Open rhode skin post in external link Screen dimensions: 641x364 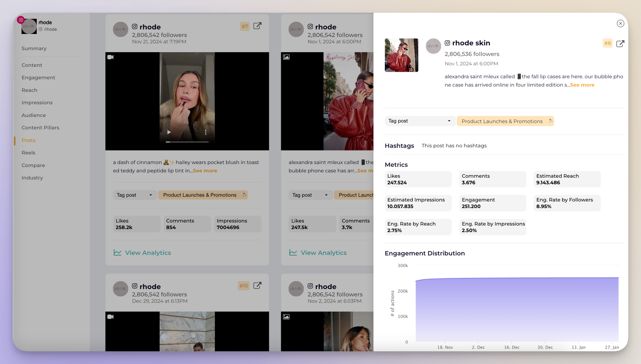click(x=620, y=44)
